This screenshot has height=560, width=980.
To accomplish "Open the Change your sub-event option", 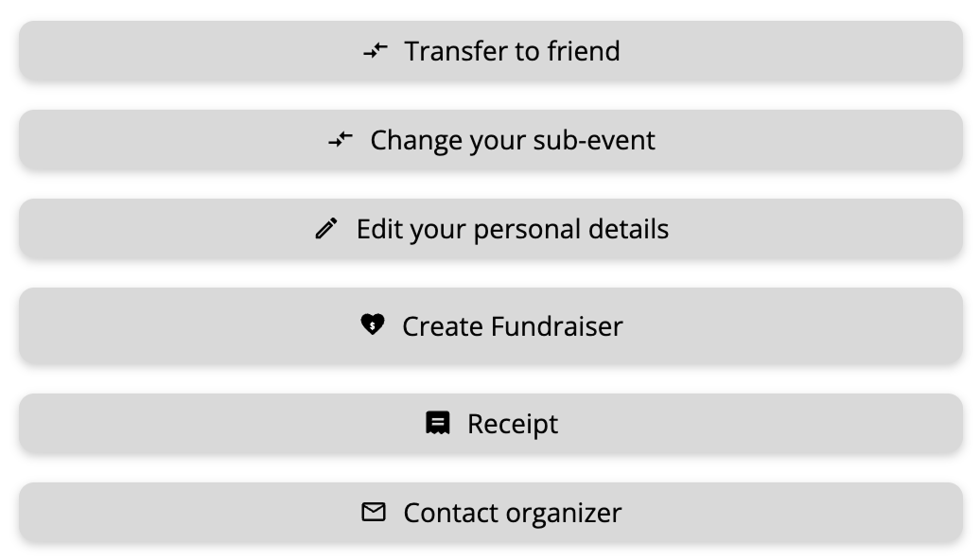I will (490, 140).
